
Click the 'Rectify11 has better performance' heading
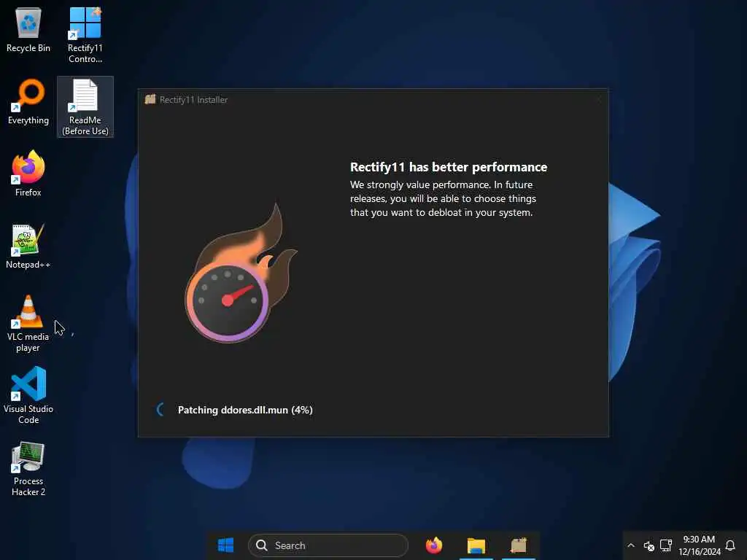click(449, 167)
